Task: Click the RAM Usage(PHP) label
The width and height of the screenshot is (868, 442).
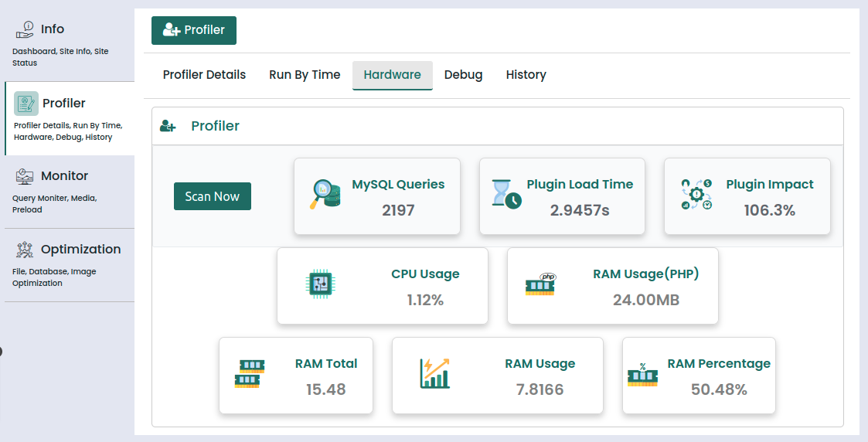Action: click(x=646, y=274)
